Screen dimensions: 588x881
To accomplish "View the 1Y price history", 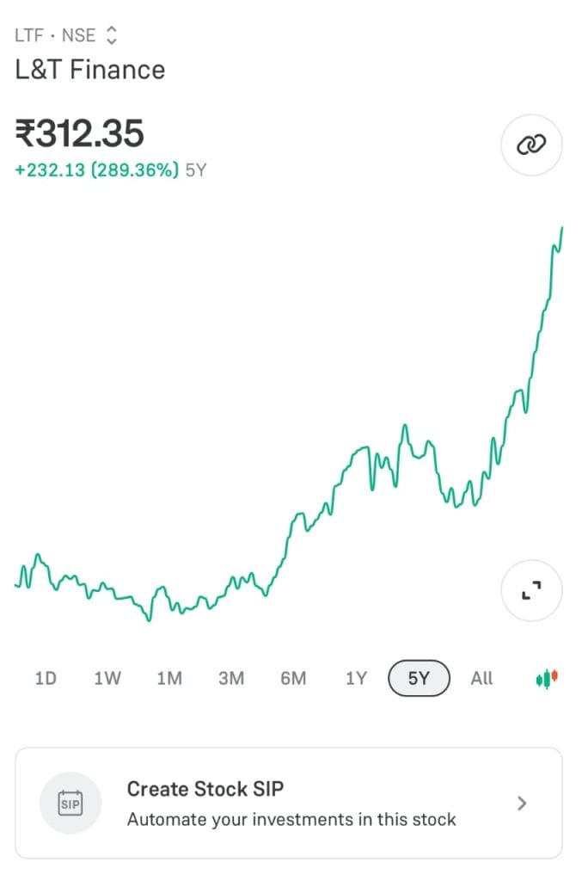I will [x=356, y=678].
